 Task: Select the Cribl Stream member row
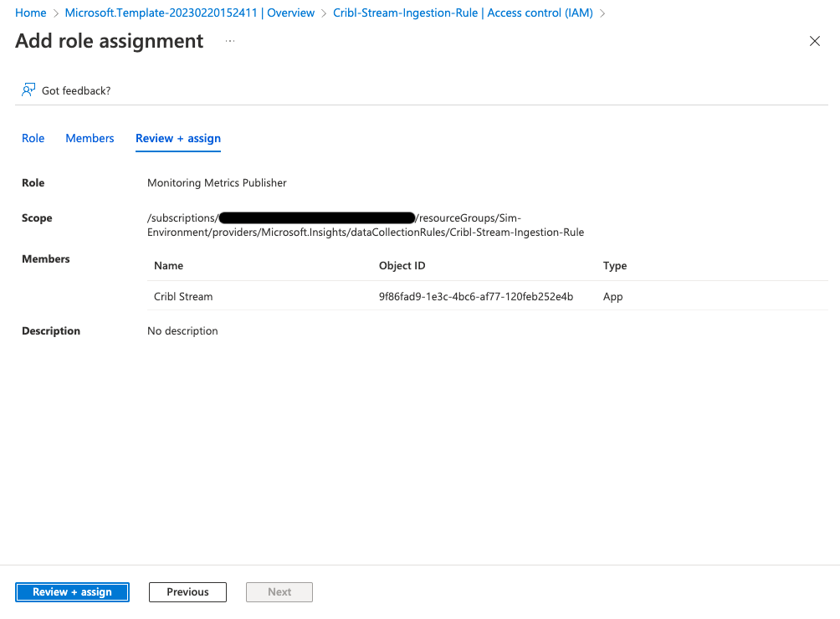coord(183,296)
